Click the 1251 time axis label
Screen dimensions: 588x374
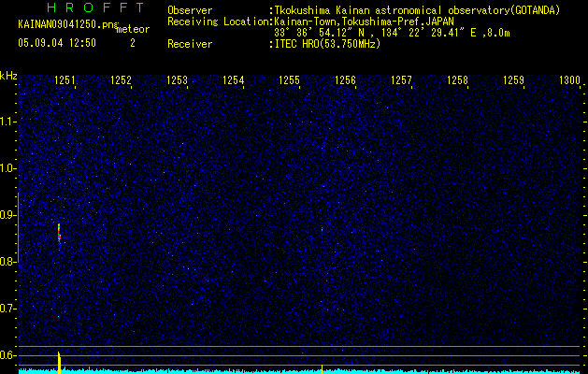pos(65,80)
